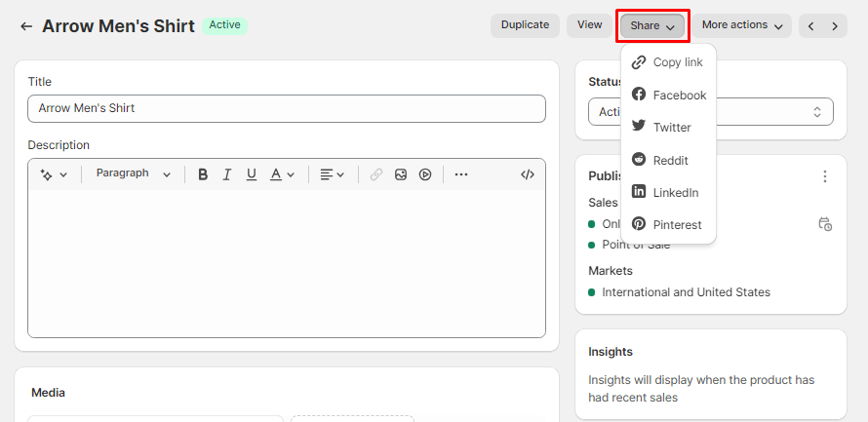Click the Duplicate button

(x=525, y=25)
